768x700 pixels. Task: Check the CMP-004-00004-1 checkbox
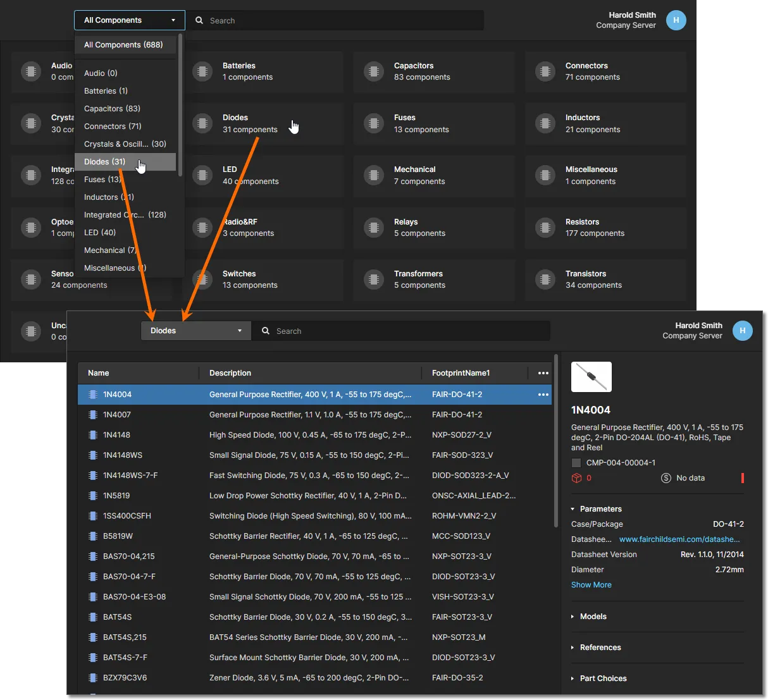pos(576,462)
